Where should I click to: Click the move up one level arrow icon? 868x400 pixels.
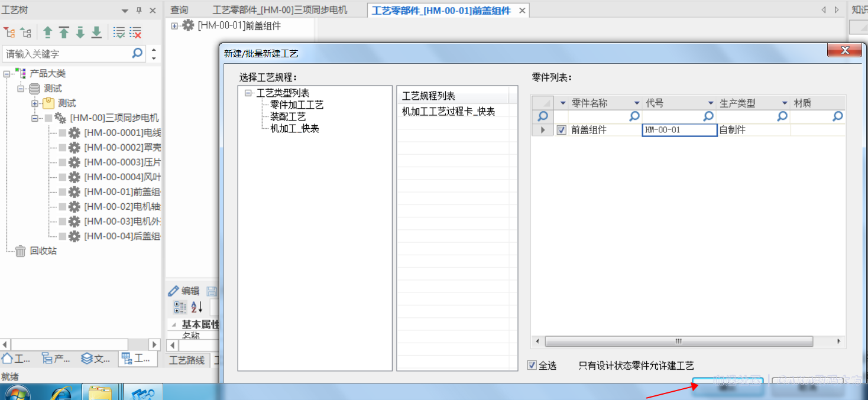coord(48,32)
